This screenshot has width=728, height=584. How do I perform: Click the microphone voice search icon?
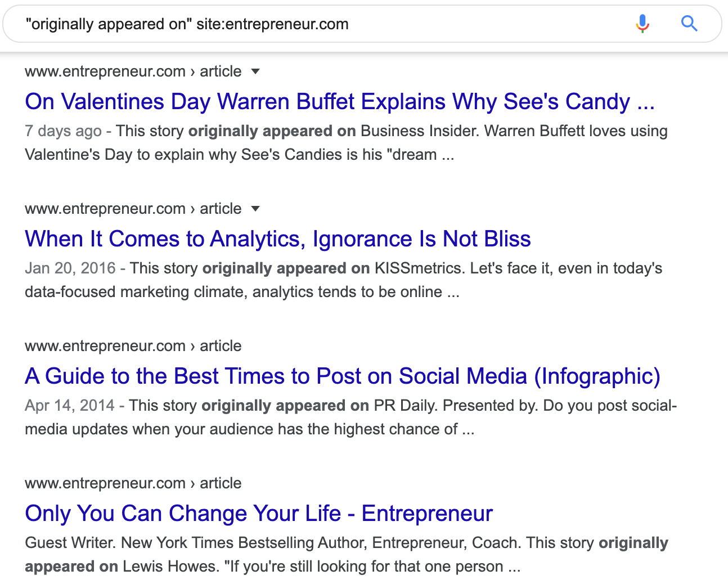tap(642, 24)
